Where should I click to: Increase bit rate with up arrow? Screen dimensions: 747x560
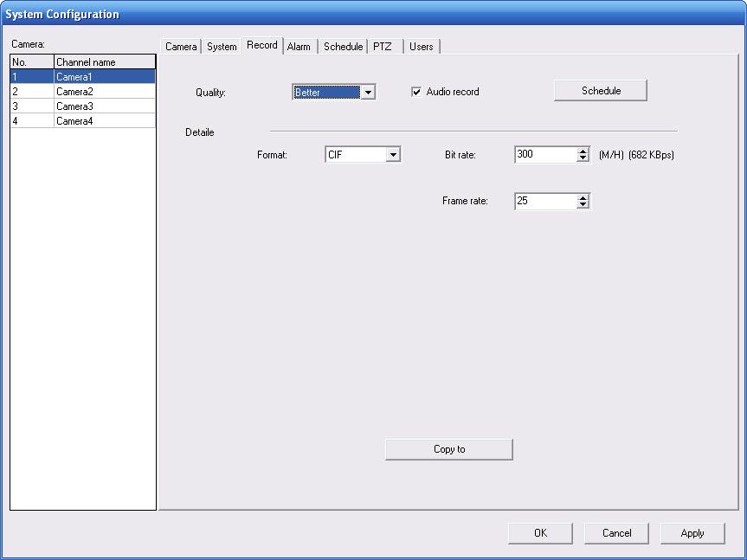click(x=583, y=151)
